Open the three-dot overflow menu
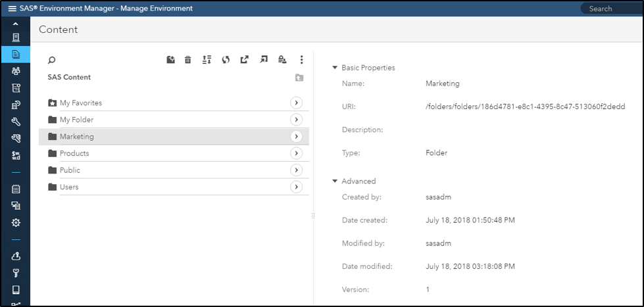Screen dimensions: 644x307 pyautogui.click(x=302, y=60)
